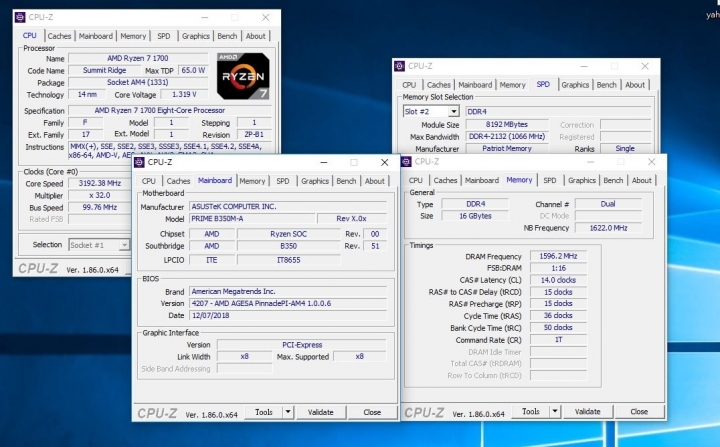Click 'ASUSTeK COMPUTER INC.' manufacturer field
The height and width of the screenshot is (447, 720).
[288, 207]
